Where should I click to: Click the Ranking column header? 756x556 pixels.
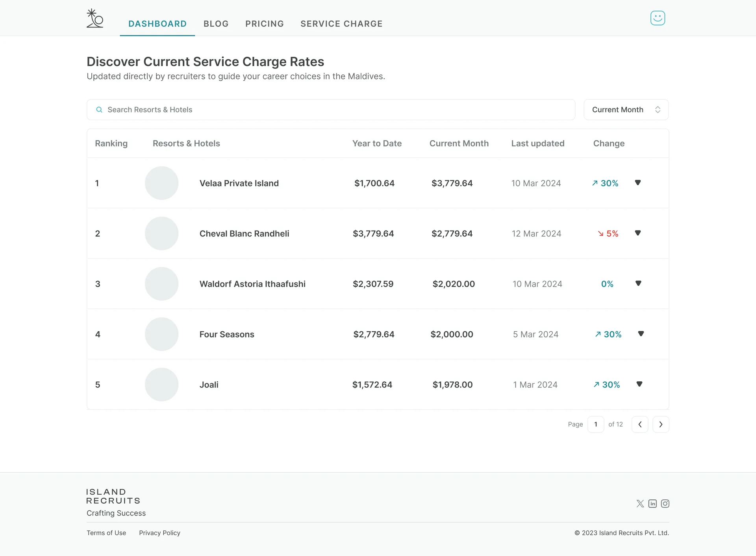click(x=111, y=143)
